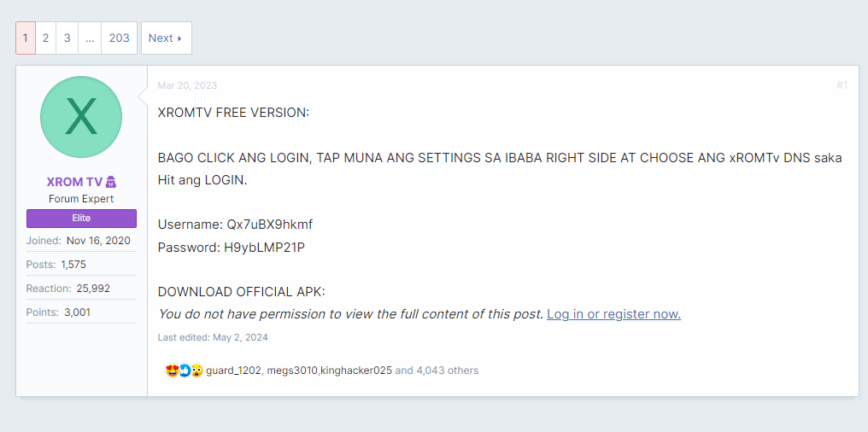Select page 1 in pagination

(x=26, y=38)
